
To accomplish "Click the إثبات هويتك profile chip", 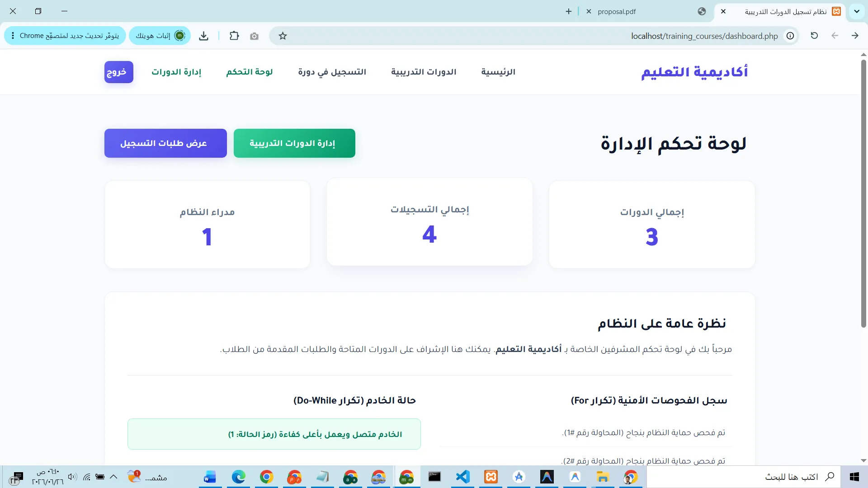I will click(x=160, y=36).
